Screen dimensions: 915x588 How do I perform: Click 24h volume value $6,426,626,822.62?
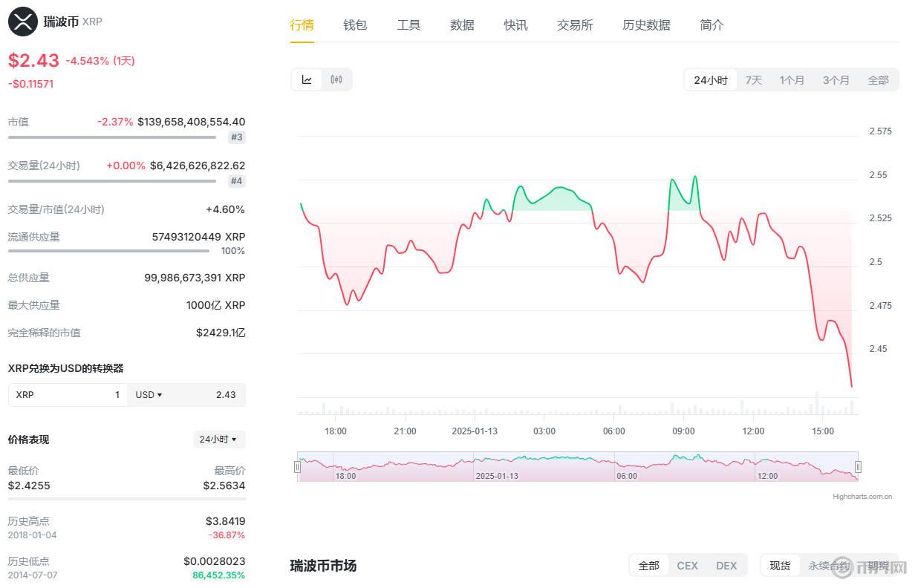(x=198, y=166)
